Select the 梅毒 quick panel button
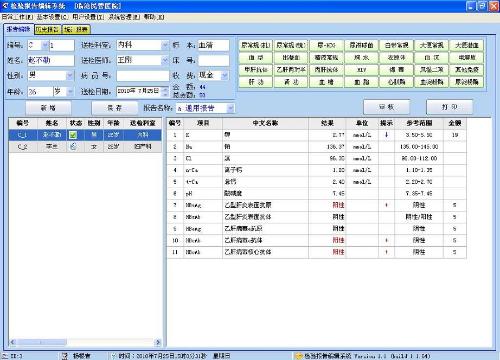500x360 pixels. pyautogui.click(x=397, y=70)
